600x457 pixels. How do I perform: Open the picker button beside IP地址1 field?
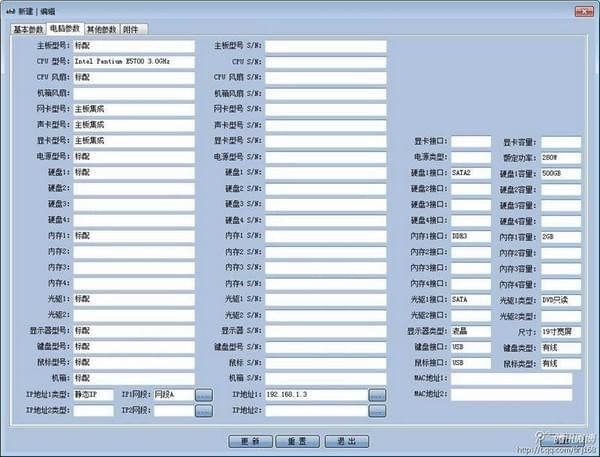click(x=377, y=395)
